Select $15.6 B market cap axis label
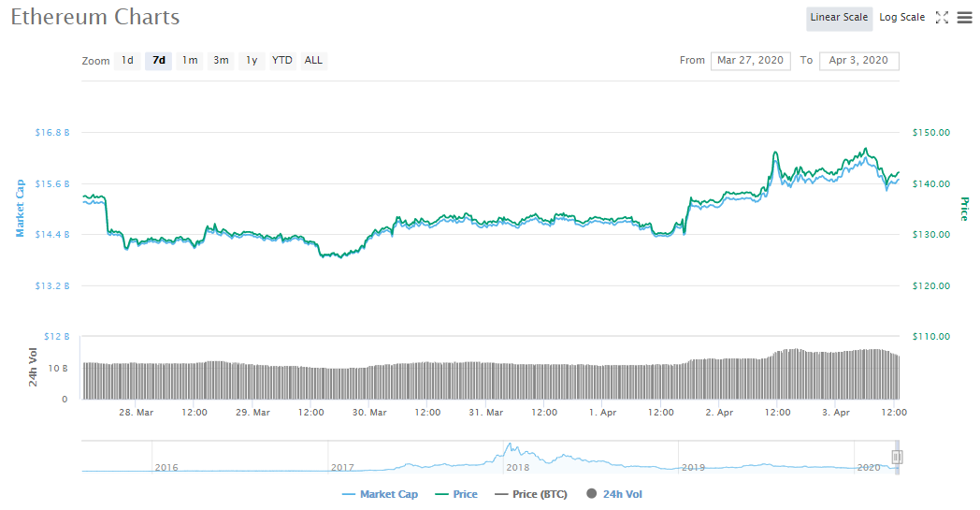The width and height of the screenshot is (980, 510). coord(52,184)
